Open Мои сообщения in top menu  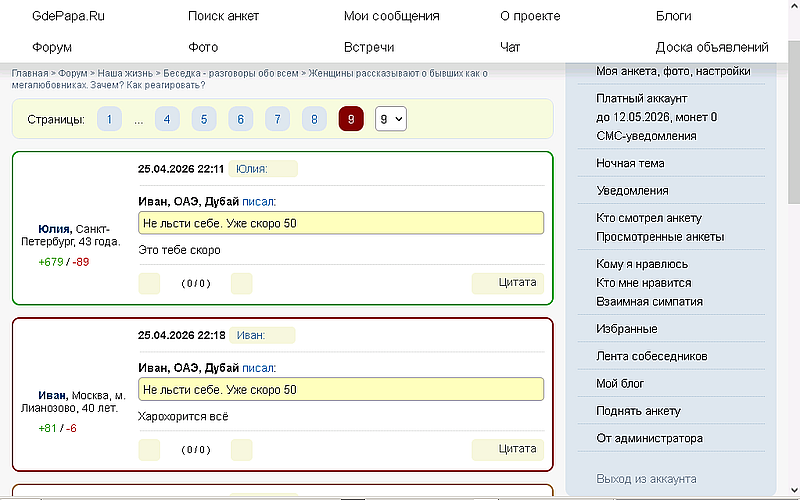pos(391,17)
